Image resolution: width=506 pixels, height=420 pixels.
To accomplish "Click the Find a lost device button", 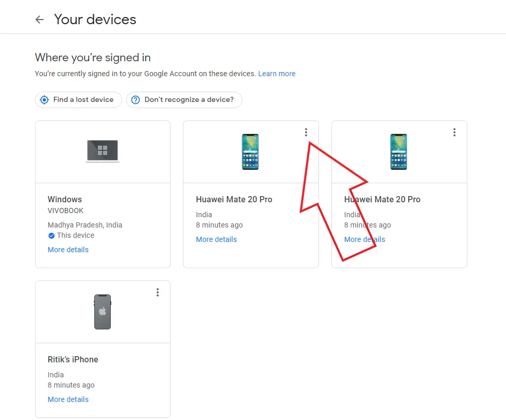I will pyautogui.click(x=78, y=100).
